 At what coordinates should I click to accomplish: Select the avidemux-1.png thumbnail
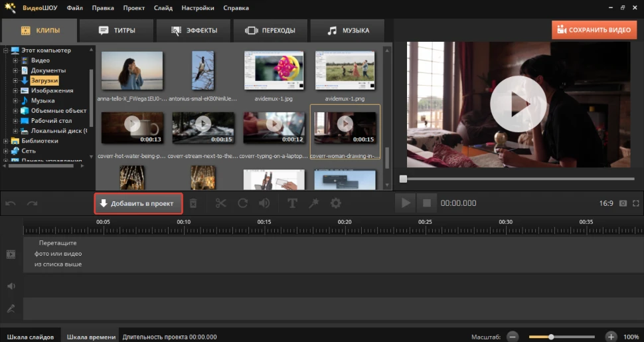(345, 70)
